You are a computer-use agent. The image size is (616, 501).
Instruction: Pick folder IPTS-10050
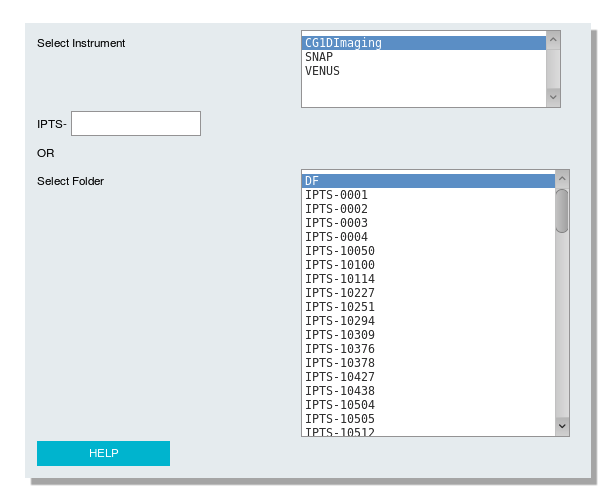(340, 251)
